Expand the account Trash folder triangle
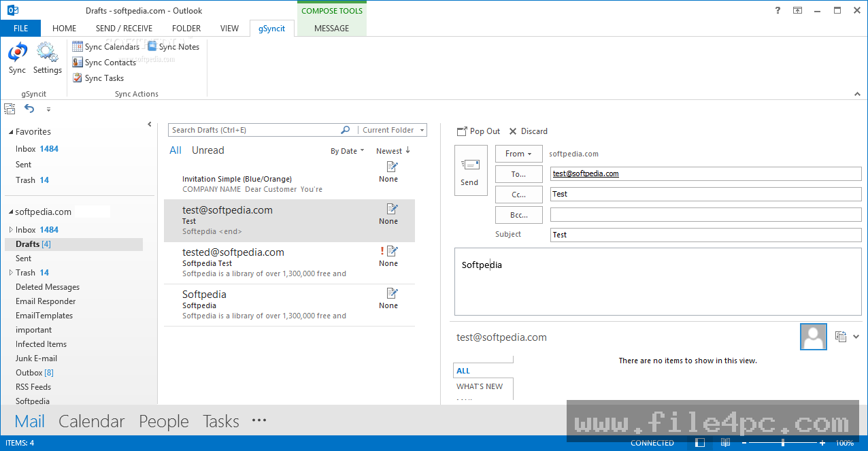The image size is (868, 451). click(x=10, y=273)
